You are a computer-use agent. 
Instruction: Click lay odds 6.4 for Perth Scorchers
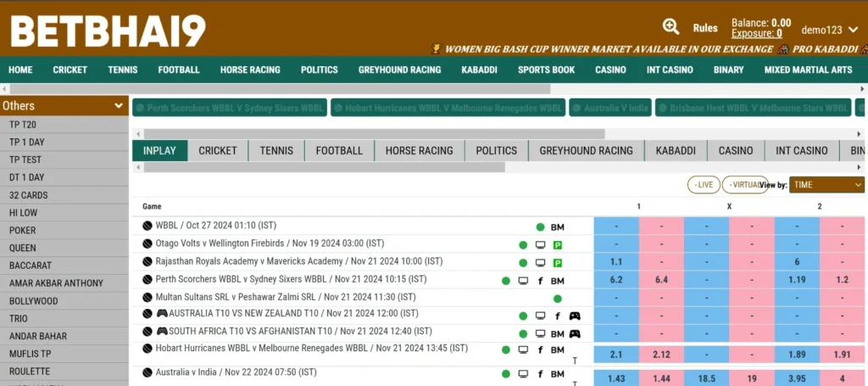(661, 280)
